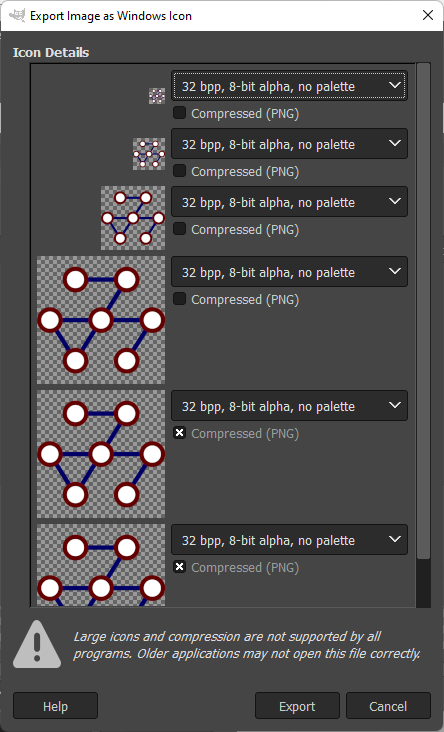Toggle Compressed (PNG) for fourth icon
This screenshot has width=444, height=732.
[179, 299]
